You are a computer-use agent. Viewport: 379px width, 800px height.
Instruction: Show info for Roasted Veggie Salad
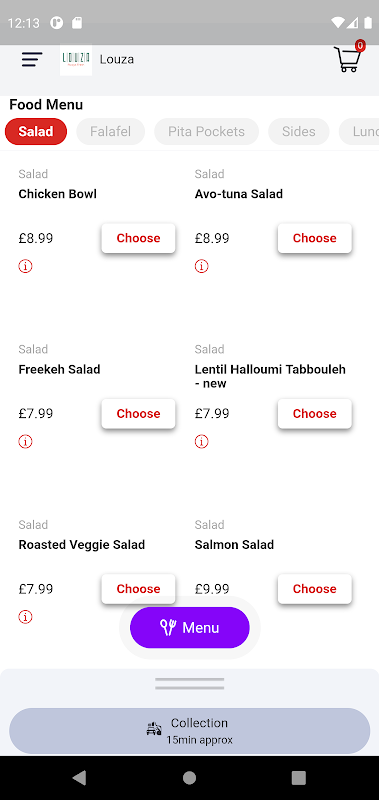point(26,617)
